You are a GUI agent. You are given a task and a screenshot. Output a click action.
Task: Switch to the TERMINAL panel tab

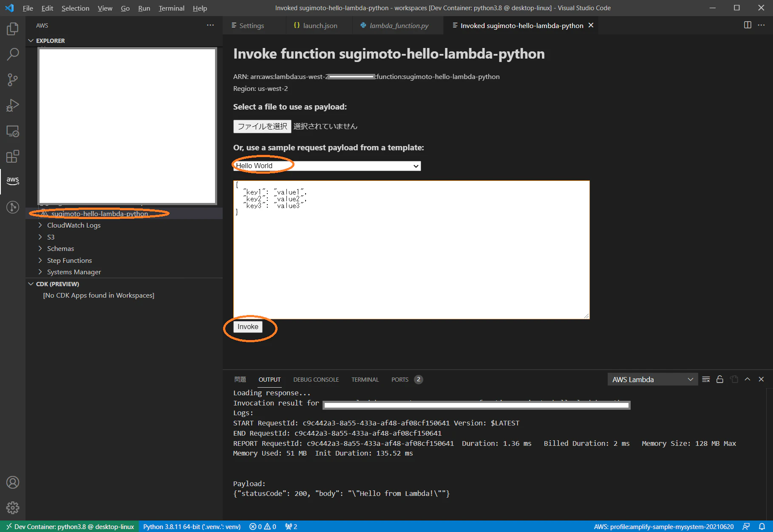click(x=365, y=380)
